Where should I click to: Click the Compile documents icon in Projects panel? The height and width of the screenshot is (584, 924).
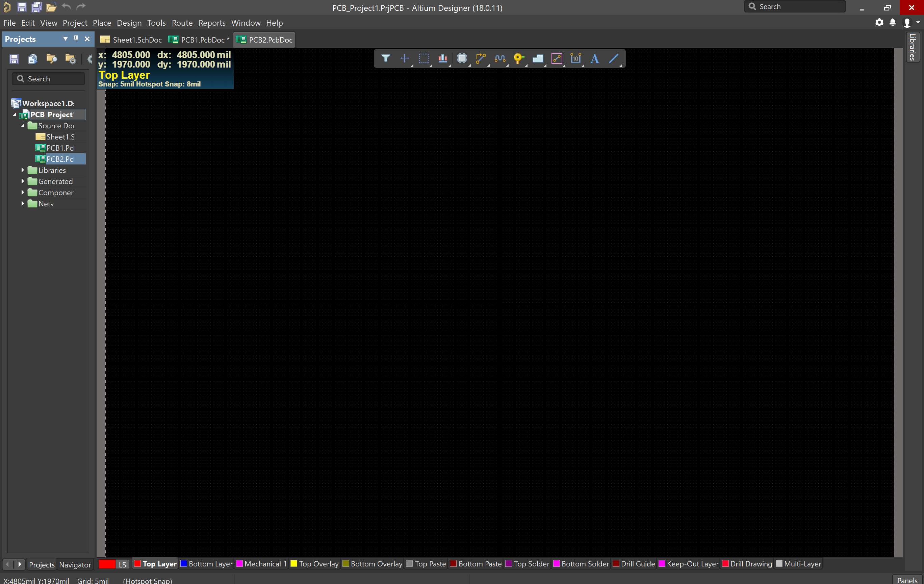pyautogui.click(x=33, y=59)
